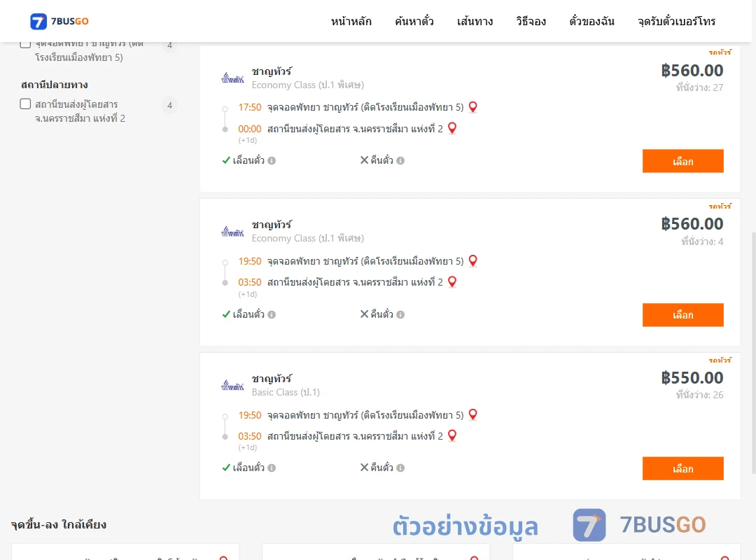Click the ที่นั่งว่าง: 26 seat count
Image resolution: width=756 pixels, height=560 pixels.
tap(699, 395)
